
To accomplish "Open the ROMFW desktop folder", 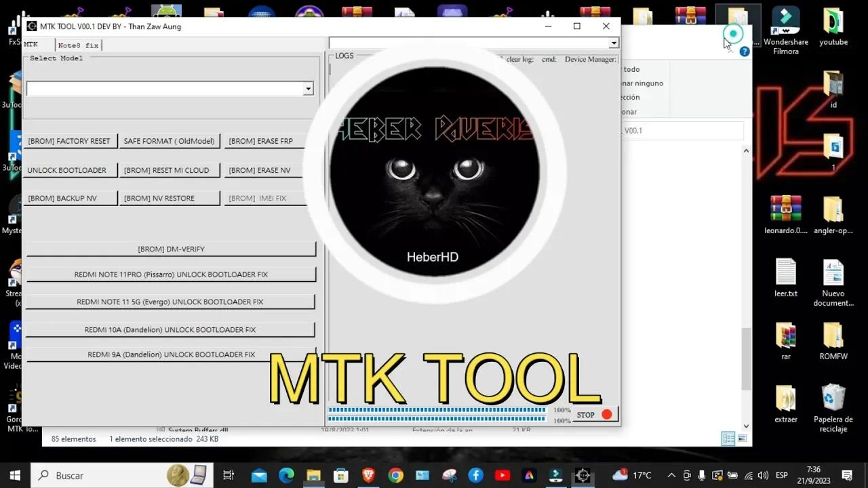I will tap(833, 335).
